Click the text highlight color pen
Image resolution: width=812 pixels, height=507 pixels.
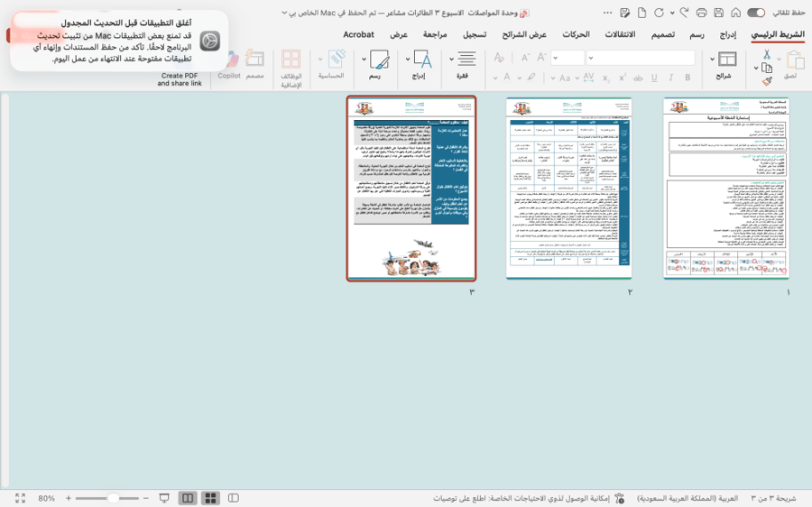pyautogui.click(x=531, y=78)
